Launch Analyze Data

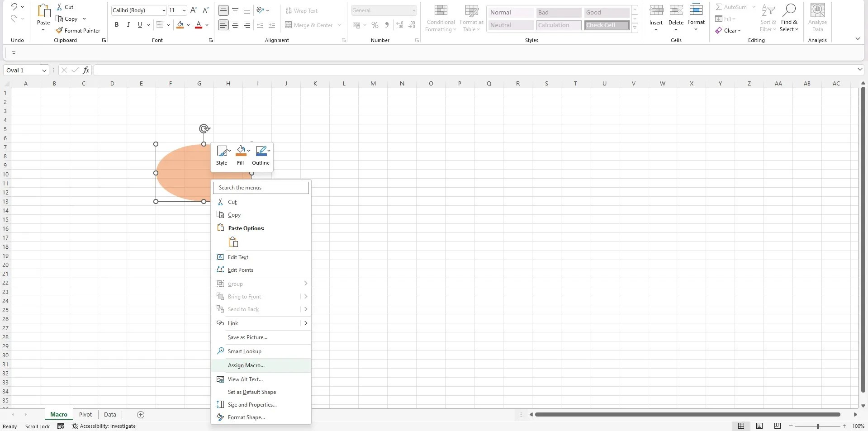[817, 17]
